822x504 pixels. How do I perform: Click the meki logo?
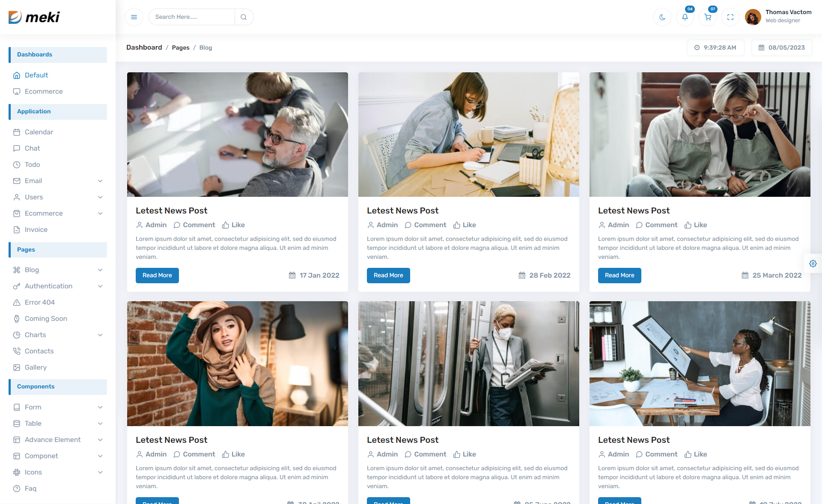point(34,17)
